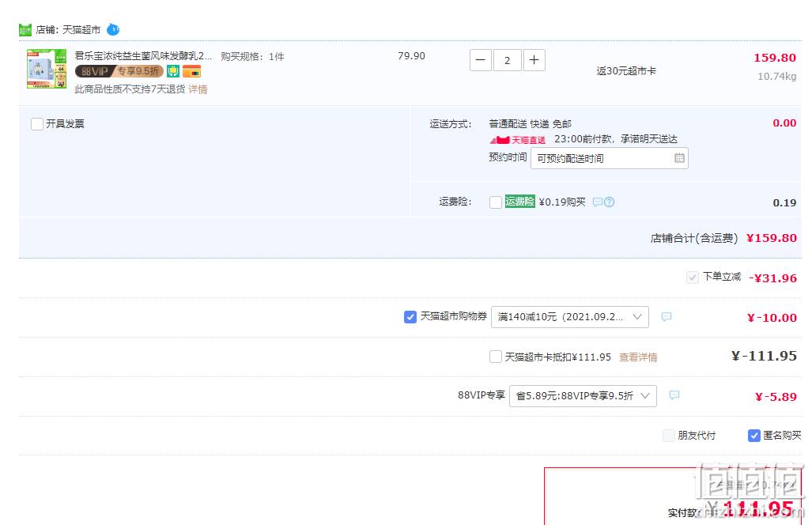Click the 朋友代付 checkbox
The width and height of the screenshot is (812, 525).
pyautogui.click(x=669, y=436)
